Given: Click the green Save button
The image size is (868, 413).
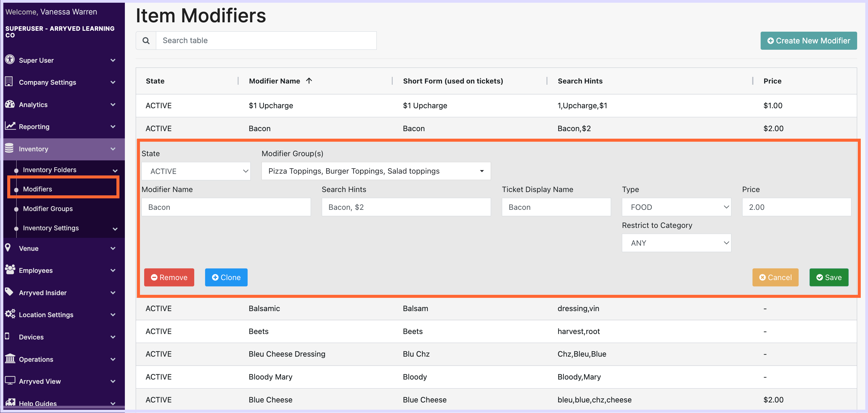Looking at the screenshot, I should coord(828,277).
